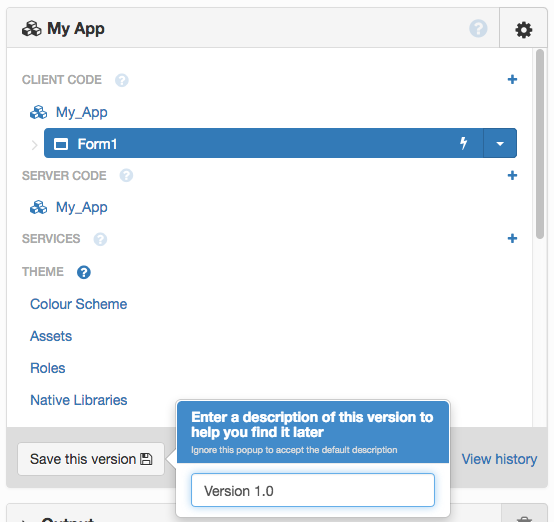Open the Form1 dropdown arrow menu
Viewport: 554px width, 522px height.
[x=500, y=143]
